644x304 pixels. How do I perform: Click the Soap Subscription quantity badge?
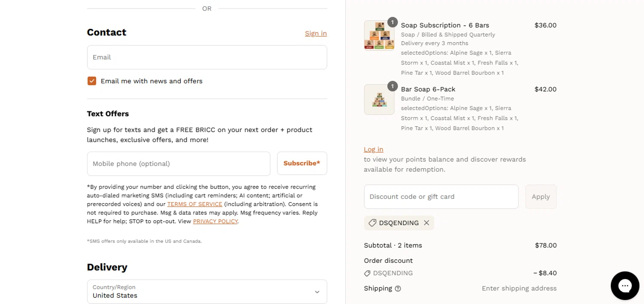pos(392,22)
